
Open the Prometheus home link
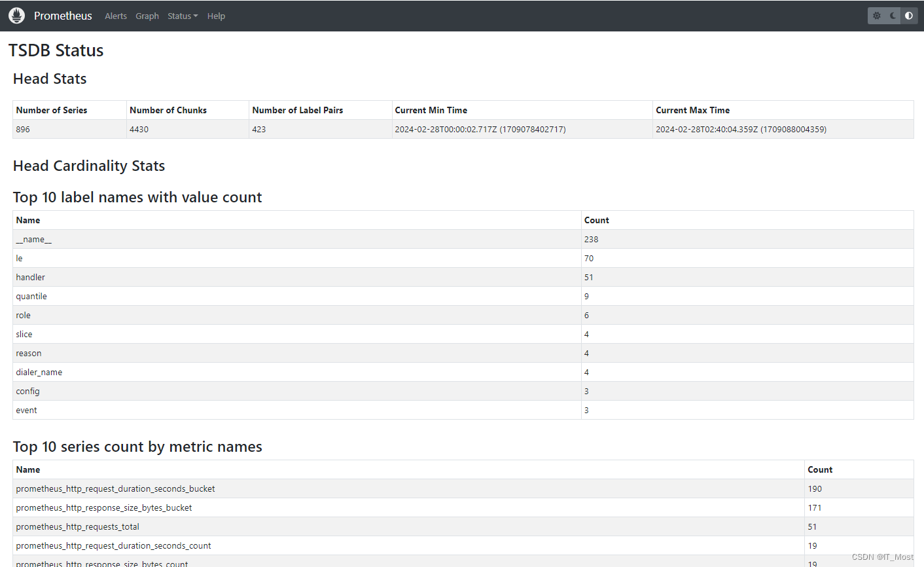63,16
